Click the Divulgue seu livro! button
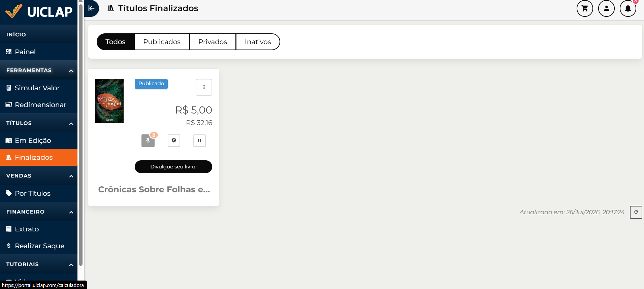This screenshot has width=644, height=289. pyautogui.click(x=173, y=167)
